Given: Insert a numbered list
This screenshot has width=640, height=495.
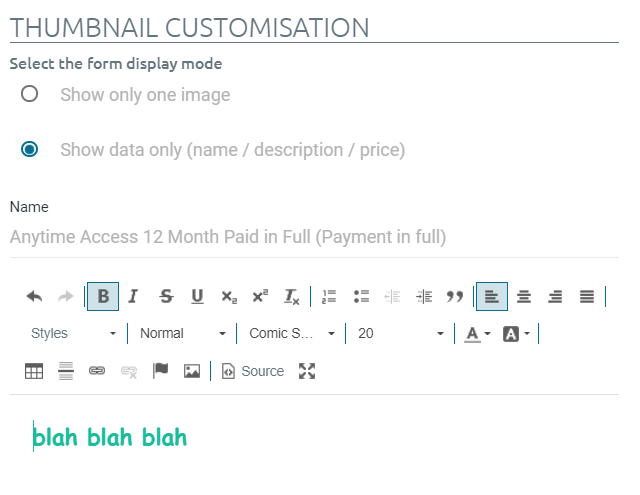Looking at the screenshot, I should click(329, 297).
